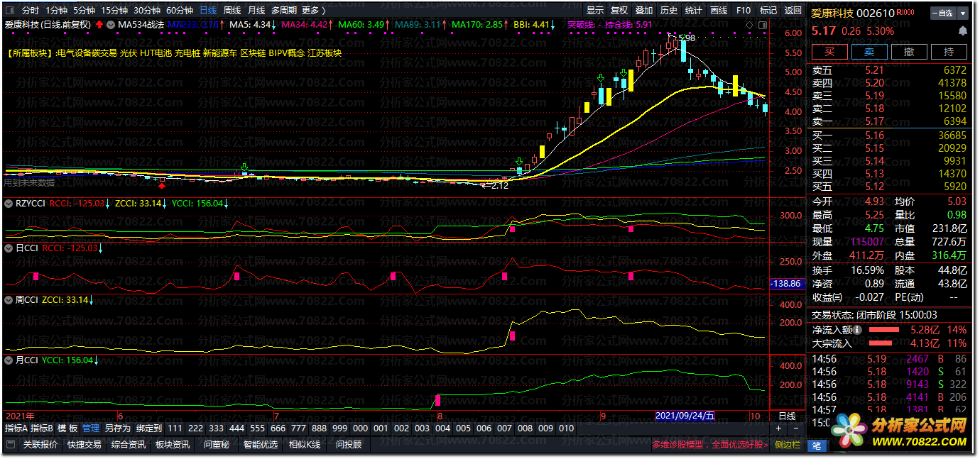Toggle the right panel icon above the price axis
The width and height of the screenshot is (980, 459).
click(x=764, y=25)
